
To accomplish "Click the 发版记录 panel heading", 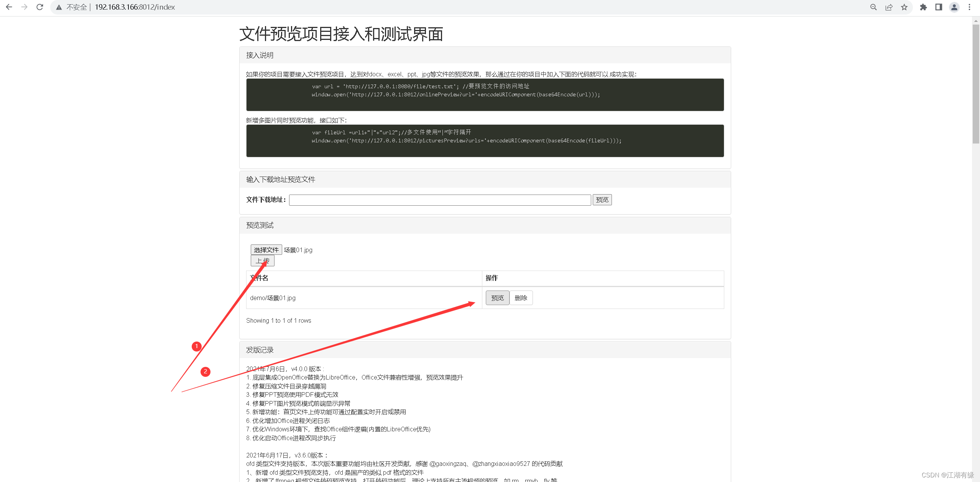I will 485,350.
